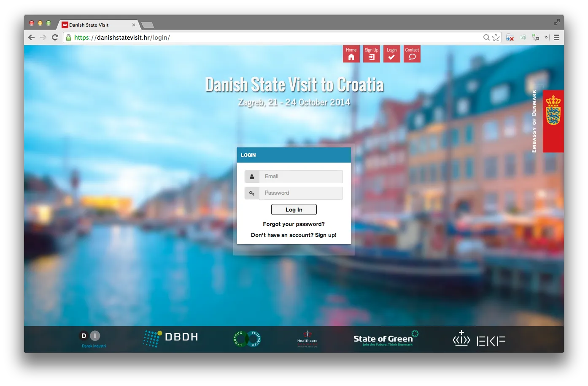Click the bookmark star in the address bar

tap(496, 37)
